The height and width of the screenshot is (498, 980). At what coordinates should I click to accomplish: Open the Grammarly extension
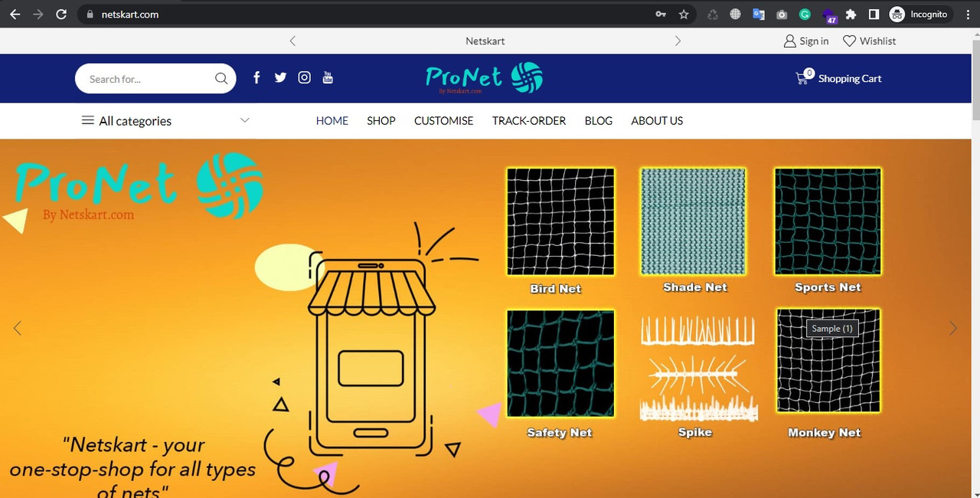coord(805,14)
